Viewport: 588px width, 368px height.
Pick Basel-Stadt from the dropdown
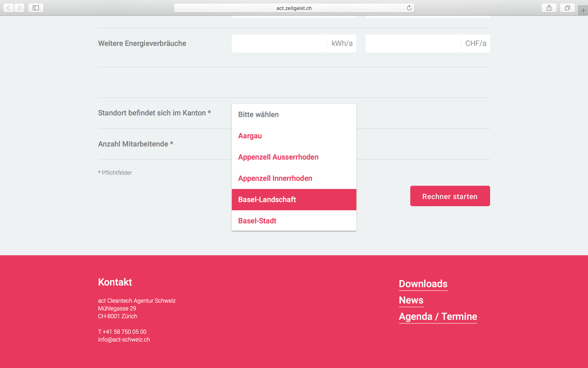pyautogui.click(x=294, y=220)
